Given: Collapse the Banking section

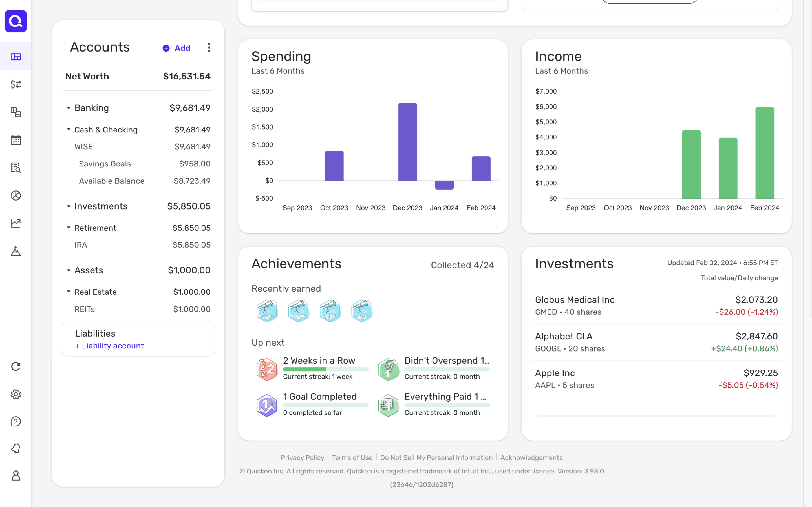Looking at the screenshot, I should (x=69, y=108).
